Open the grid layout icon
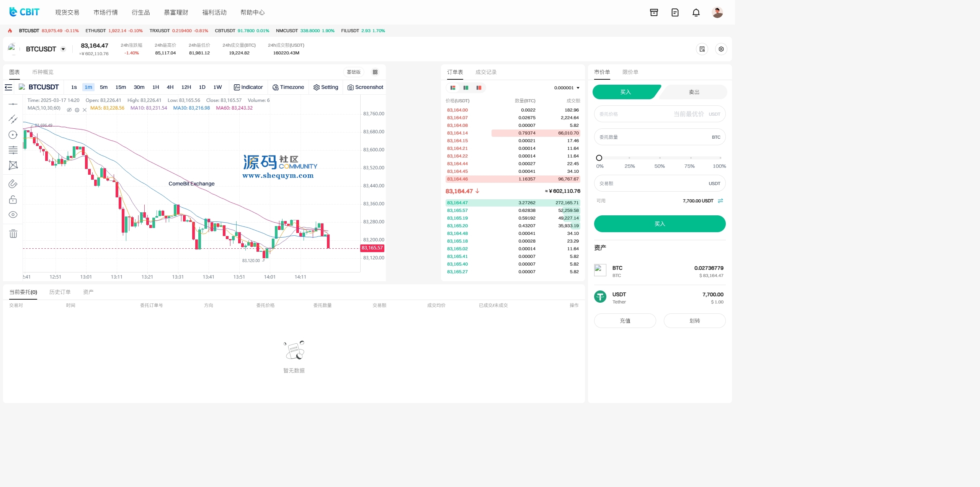This screenshot has height=487, width=980. click(x=375, y=72)
